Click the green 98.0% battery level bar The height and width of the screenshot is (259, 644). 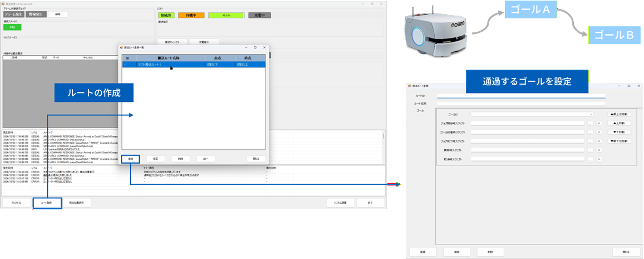point(226,16)
